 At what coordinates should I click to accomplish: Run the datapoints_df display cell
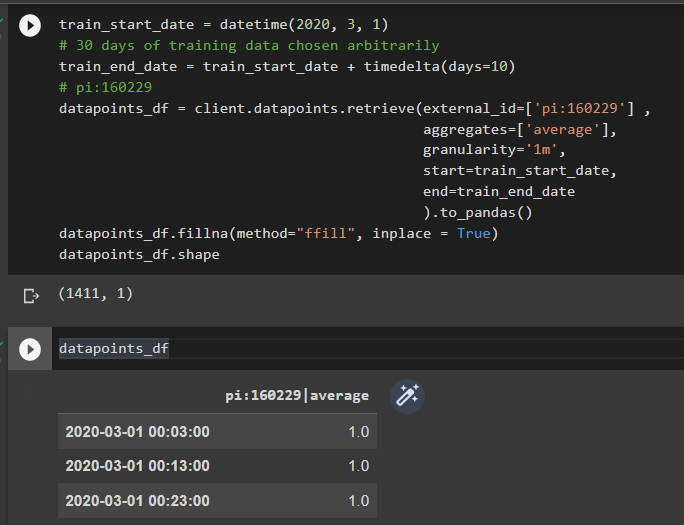pyautogui.click(x=30, y=349)
